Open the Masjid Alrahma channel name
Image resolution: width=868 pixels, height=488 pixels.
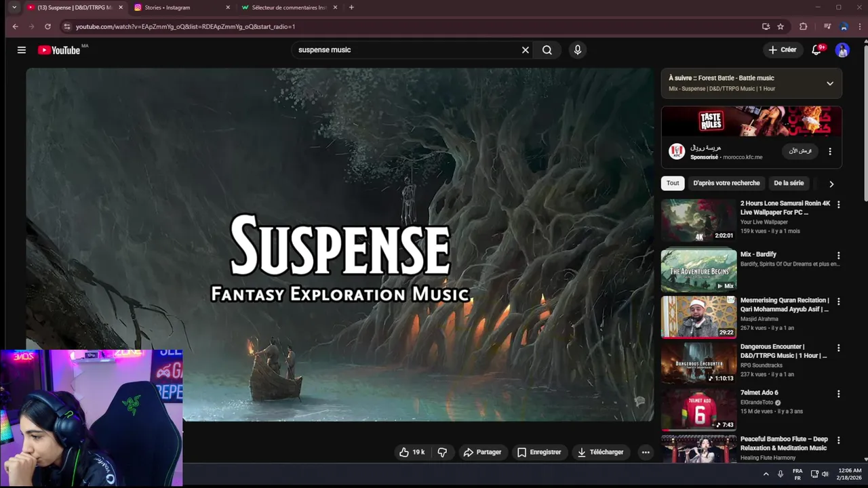pyautogui.click(x=759, y=319)
